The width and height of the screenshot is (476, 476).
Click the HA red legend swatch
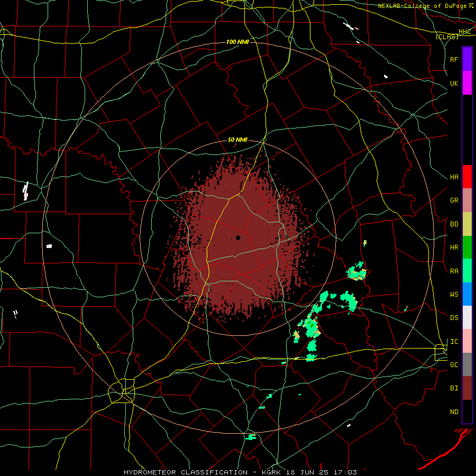(467, 177)
